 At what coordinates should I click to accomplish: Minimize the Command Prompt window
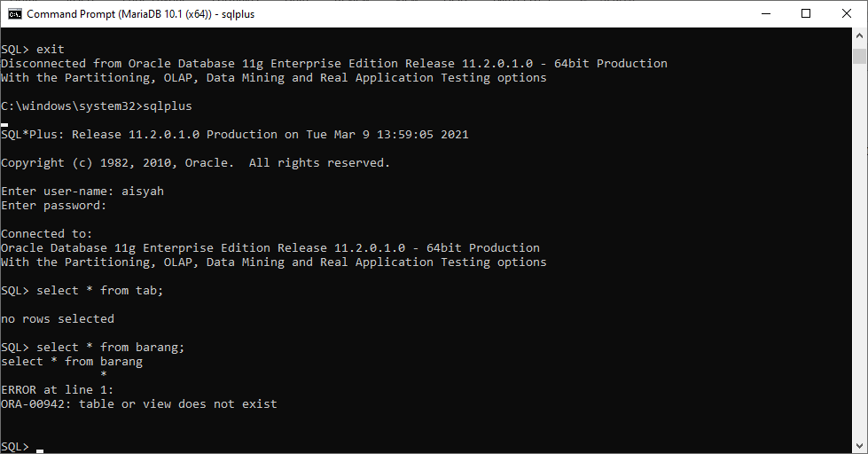pyautogui.click(x=766, y=14)
